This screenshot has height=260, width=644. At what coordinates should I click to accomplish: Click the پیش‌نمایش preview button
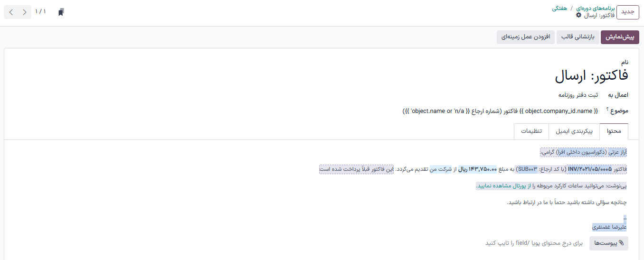pos(620,37)
